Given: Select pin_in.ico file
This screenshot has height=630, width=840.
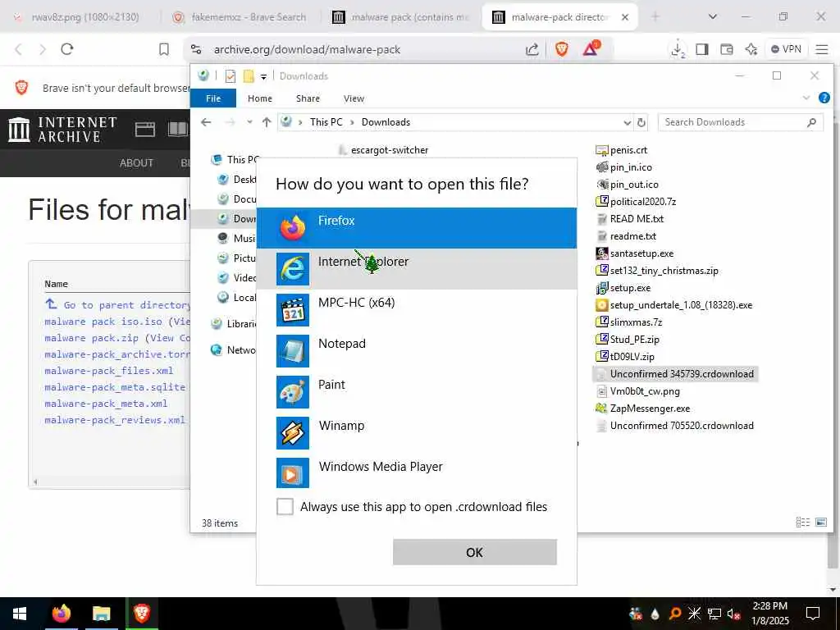Looking at the screenshot, I should (624, 167).
